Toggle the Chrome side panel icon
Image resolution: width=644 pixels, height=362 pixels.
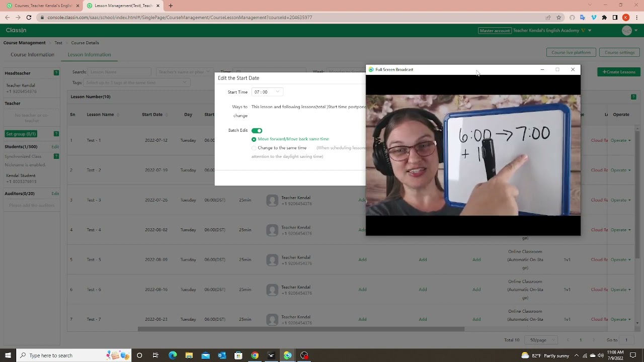[615, 17]
